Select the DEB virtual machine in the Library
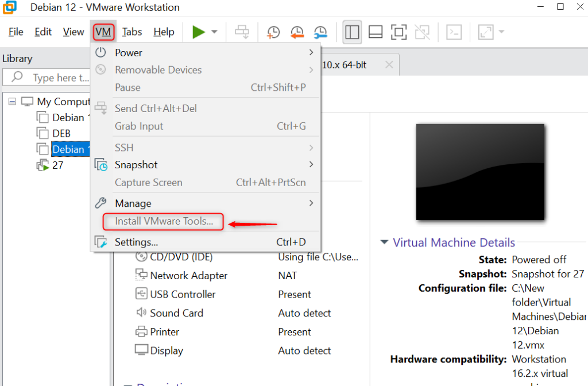Image resolution: width=588 pixels, height=386 pixels. (x=61, y=133)
